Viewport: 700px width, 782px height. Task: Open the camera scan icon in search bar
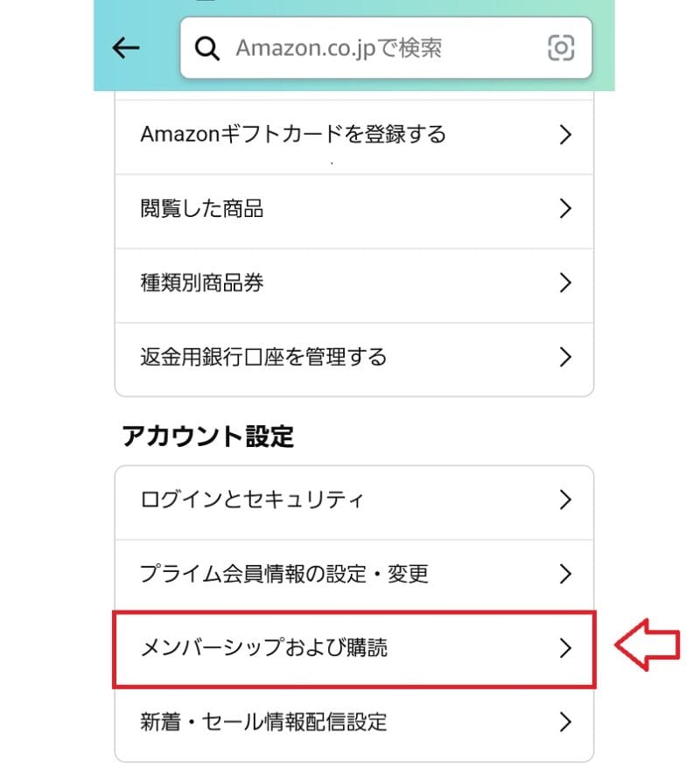(561, 48)
